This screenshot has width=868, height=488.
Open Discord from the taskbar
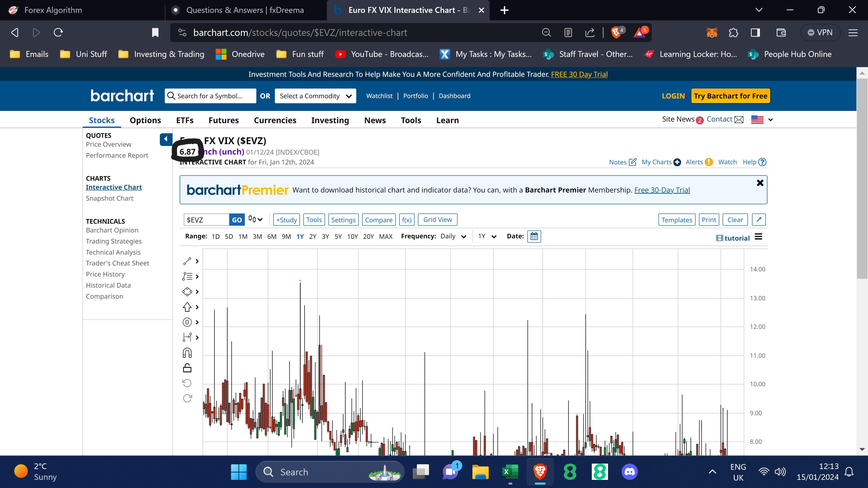pyautogui.click(x=630, y=472)
